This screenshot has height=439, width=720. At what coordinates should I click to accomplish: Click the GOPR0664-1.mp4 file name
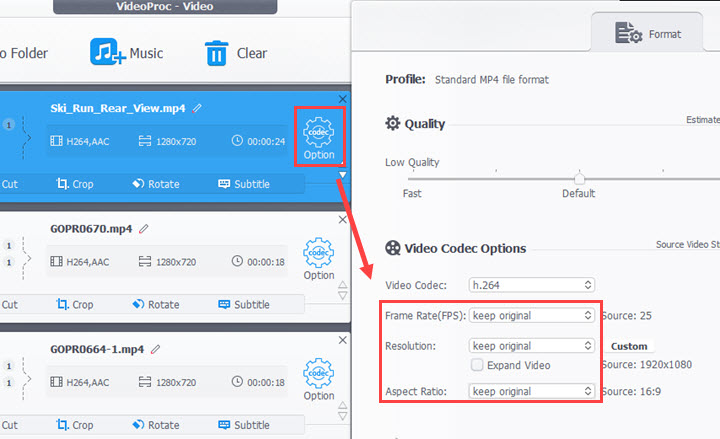click(97, 349)
